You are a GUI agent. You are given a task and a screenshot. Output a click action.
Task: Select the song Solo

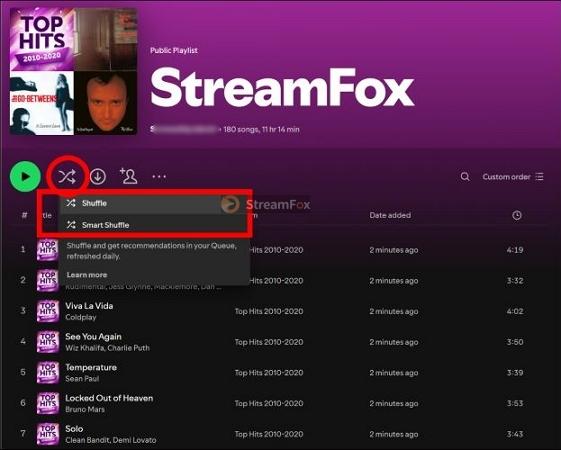74,429
